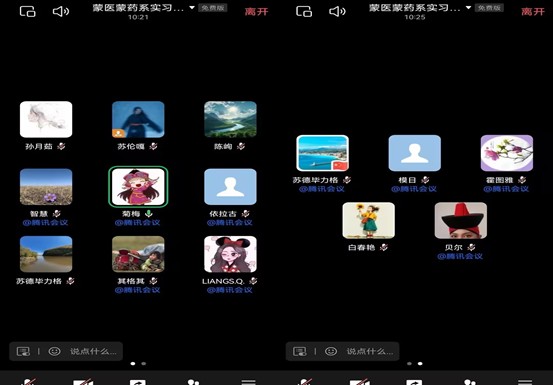Click muted mic beside 苏德毕力格 in 10:25 screen
The image size is (553, 385).
[347, 180]
